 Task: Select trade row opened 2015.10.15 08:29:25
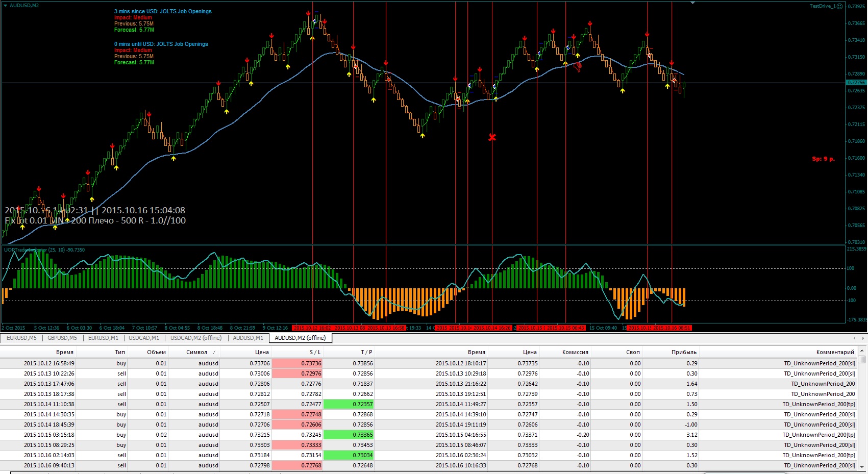(429, 445)
